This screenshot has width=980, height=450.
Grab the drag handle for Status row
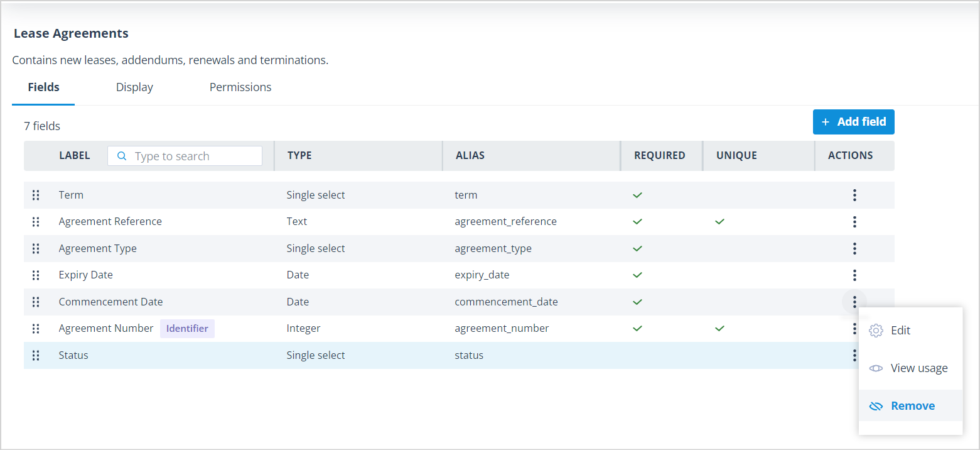(x=36, y=355)
